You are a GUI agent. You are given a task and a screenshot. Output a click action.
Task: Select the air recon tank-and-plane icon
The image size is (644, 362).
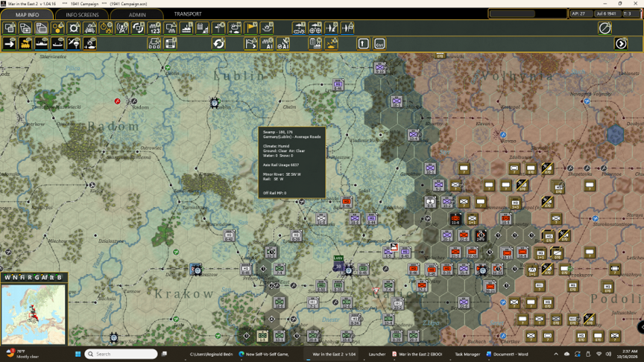[90, 43]
